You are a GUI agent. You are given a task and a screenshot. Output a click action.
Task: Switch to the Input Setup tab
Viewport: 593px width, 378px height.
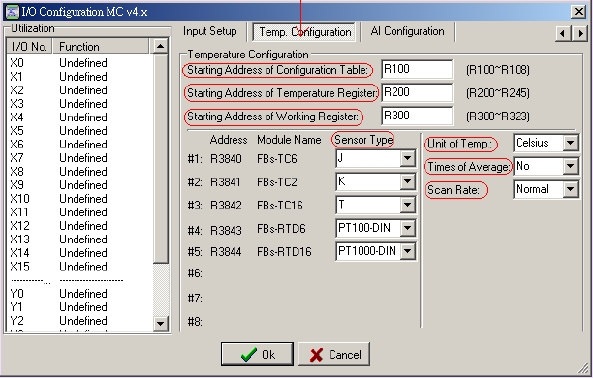(210, 31)
